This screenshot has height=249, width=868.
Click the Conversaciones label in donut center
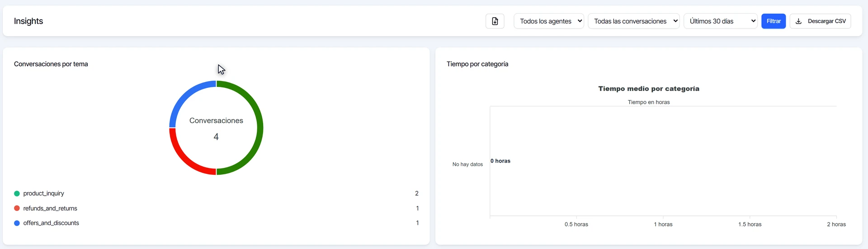[216, 120]
